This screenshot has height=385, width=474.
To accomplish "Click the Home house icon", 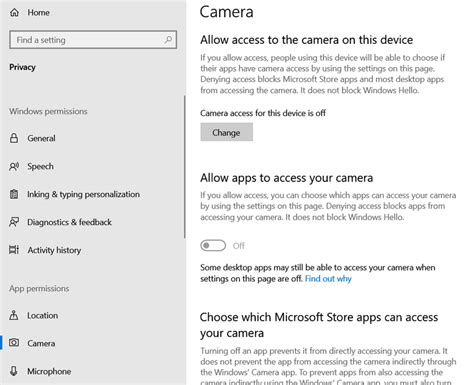I will (14, 13).
